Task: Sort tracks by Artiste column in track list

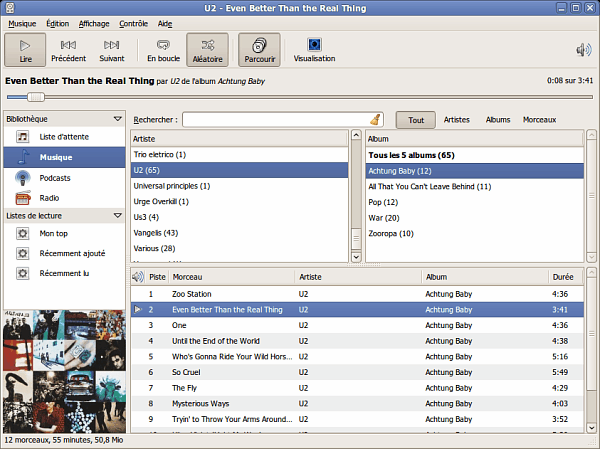Action: coord(358,277)
